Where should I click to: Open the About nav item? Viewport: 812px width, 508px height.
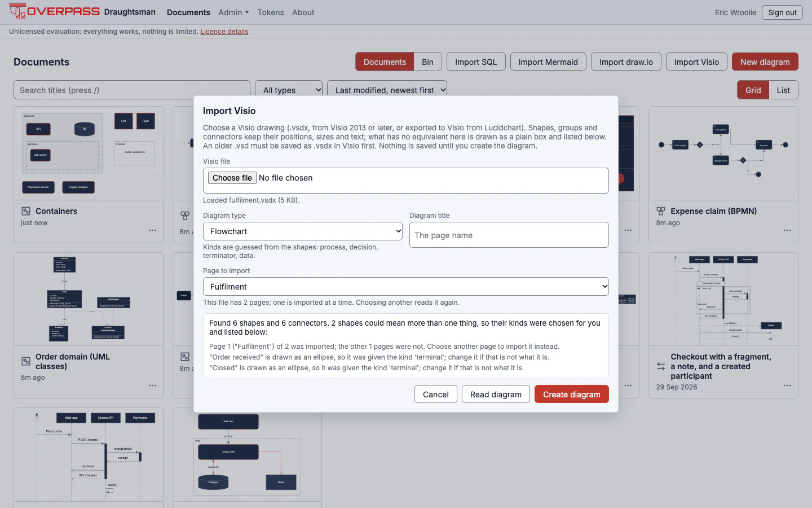coord(303,12)
